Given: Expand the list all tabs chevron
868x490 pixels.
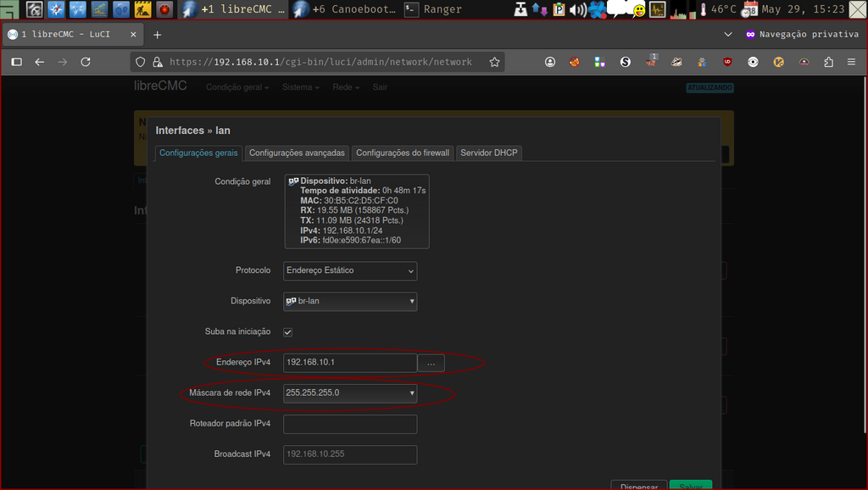Looking at the screenshot, I should 728,34.
